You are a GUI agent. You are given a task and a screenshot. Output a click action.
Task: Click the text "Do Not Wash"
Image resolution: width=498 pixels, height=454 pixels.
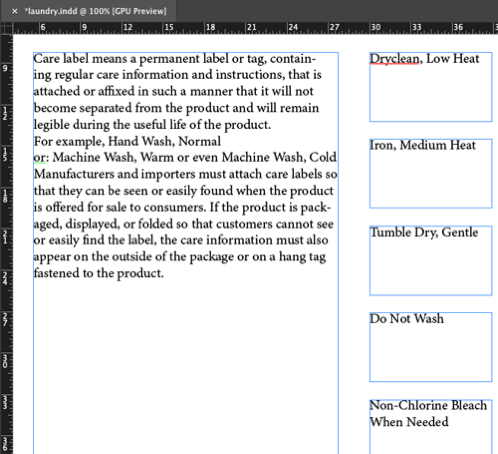(x=407, y=319)
